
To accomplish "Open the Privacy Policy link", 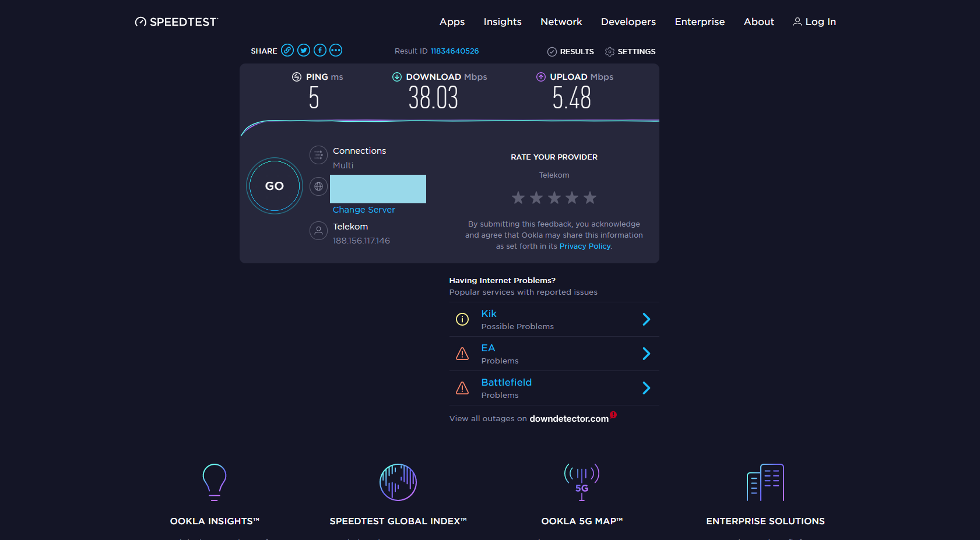I will tap(585, 246).
